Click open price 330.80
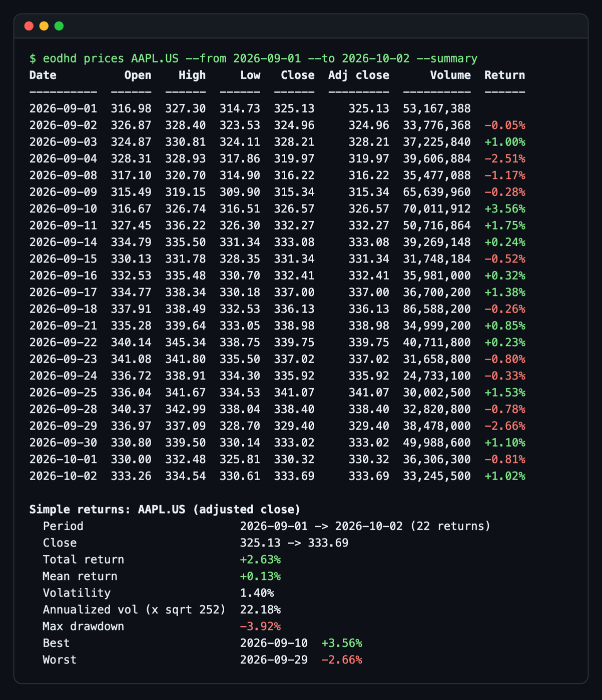Image resolution: width=602 pixels, height=700 pixels. coord(131,442)
